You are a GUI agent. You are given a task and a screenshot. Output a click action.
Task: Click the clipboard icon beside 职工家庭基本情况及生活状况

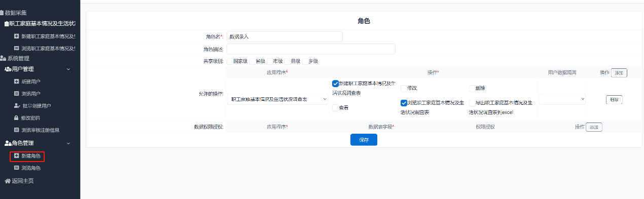(7, 23)
